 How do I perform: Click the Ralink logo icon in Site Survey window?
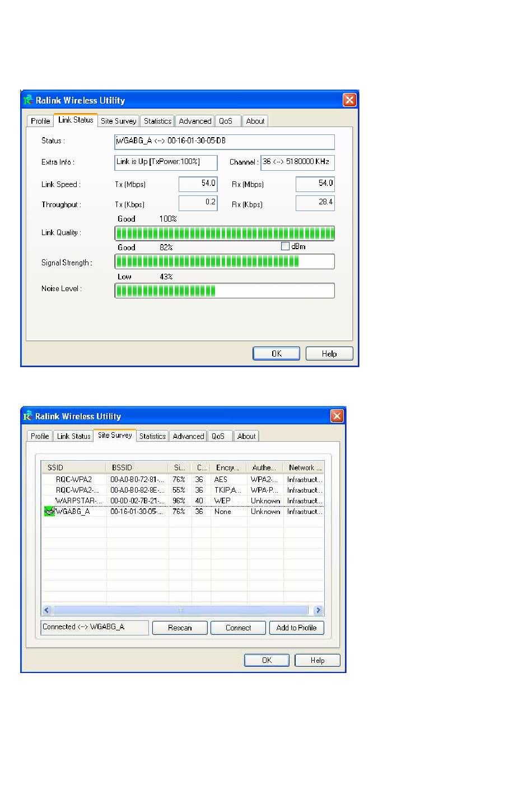[28, 416]
